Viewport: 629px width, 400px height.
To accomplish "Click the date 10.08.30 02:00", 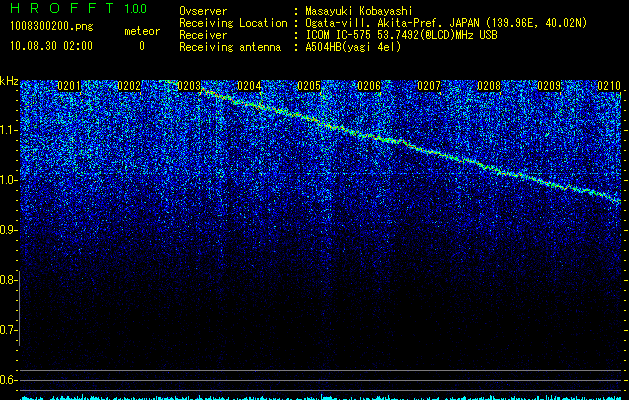I will pyautogui.click(x=51, y=46).
